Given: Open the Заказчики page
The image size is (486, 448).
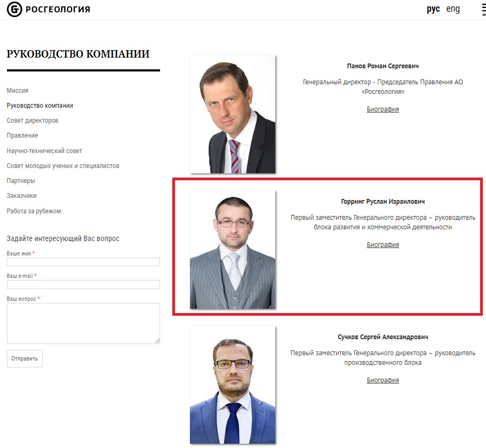Looking at the screenshot, I should [22, 196].
